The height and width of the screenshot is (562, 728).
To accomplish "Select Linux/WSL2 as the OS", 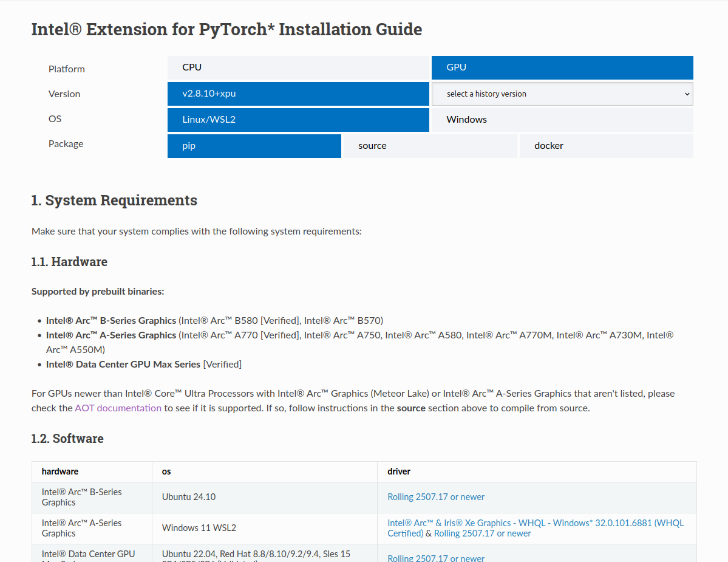I will pyautogui.click(x=298, y=120).
